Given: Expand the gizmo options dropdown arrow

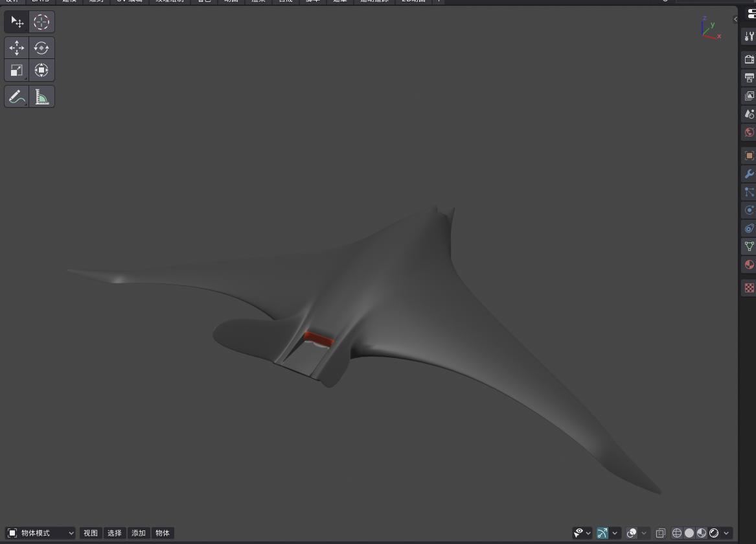Looking at the screenshot, I should click(615, 533).
